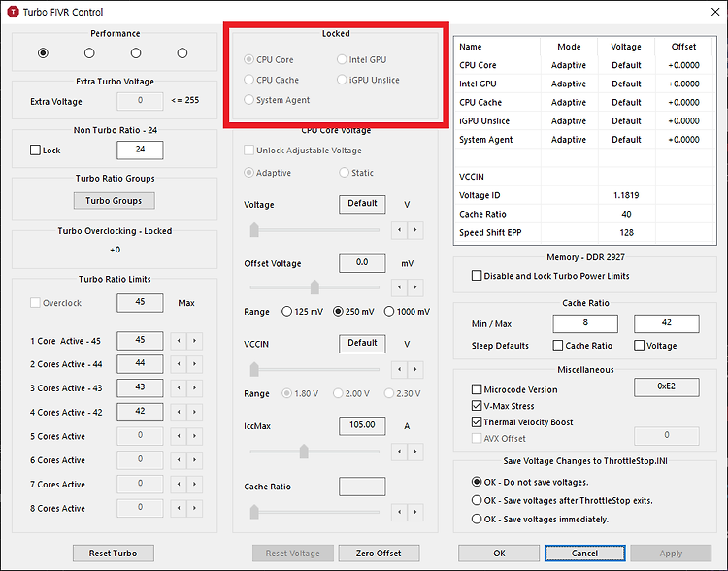Click the Cache Ratio minimum field showing 8
Screen dimensions: 728x571
[585, 323]
